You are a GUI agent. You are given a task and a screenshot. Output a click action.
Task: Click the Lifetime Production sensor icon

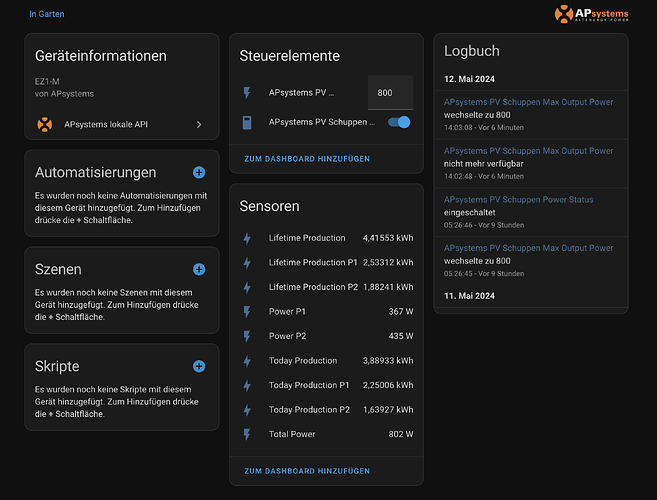click(247, 238)
